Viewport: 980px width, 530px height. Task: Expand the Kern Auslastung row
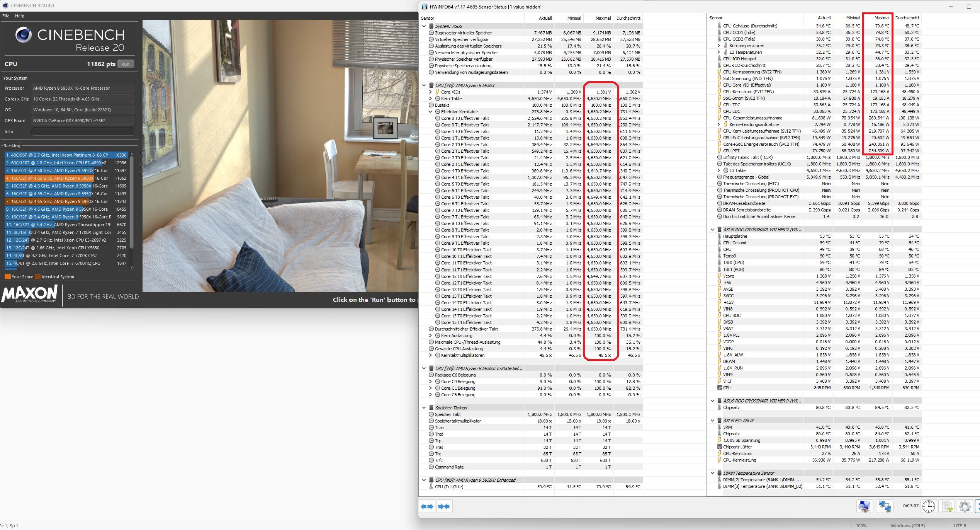pos(430,336)
